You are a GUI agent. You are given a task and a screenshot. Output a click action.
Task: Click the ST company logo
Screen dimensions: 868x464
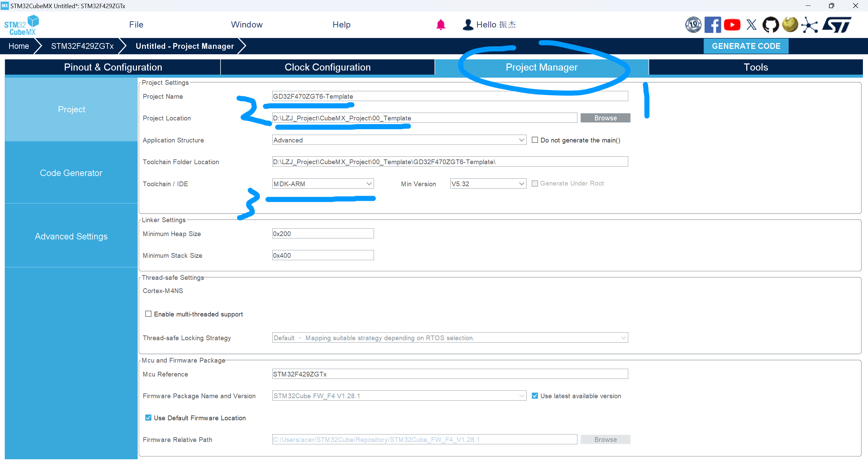(x=837, y=25)
